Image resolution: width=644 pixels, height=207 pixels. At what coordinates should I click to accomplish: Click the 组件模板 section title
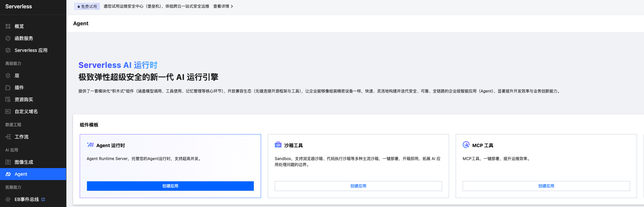[89, 125]
